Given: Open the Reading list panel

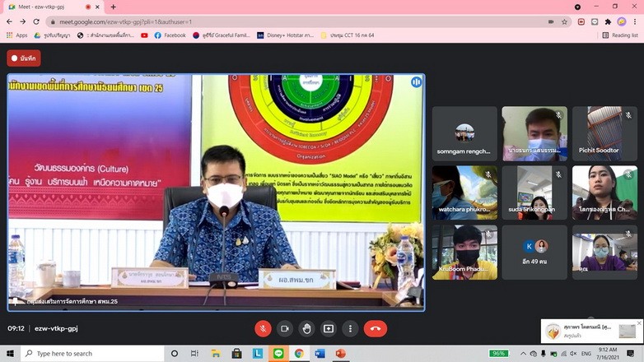Looking at the screenshot, I should tap(620, 35).
